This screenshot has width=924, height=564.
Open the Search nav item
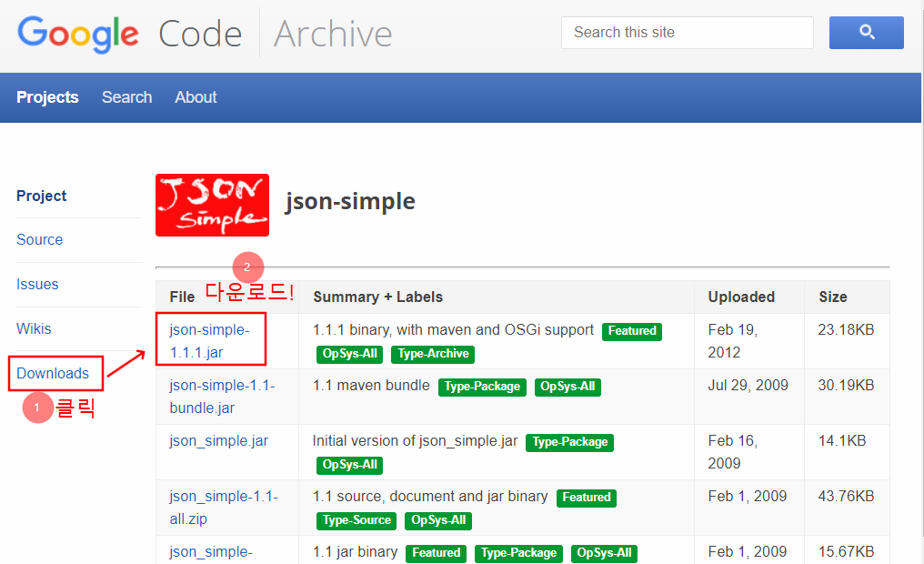click(x=126, y=97)
